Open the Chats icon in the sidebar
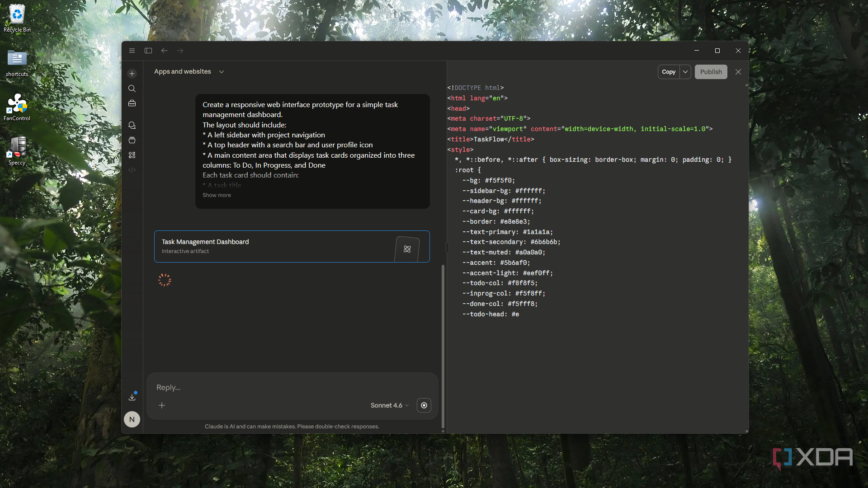The image size is (868, 488). [132, 125]
